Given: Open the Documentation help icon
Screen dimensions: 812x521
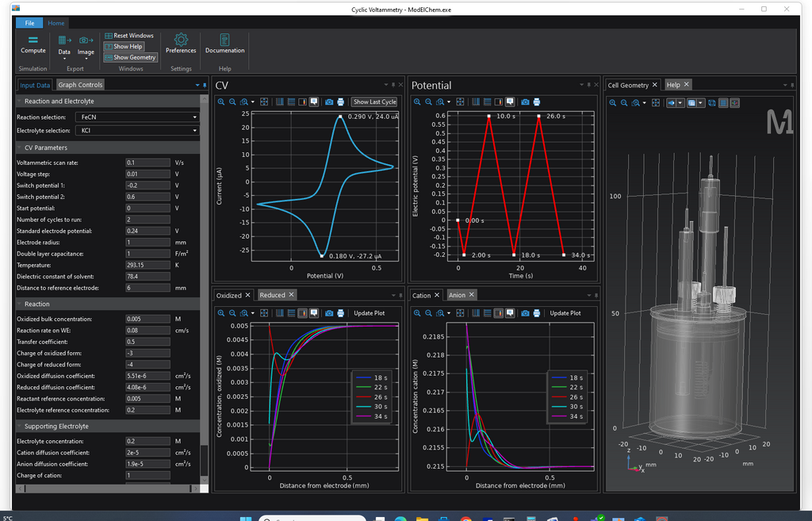Looking at the screenshot, I should click(x=224, y=45).
